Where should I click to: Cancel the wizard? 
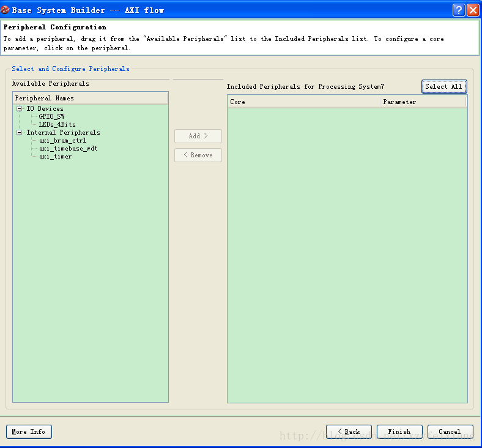point(450,431)
